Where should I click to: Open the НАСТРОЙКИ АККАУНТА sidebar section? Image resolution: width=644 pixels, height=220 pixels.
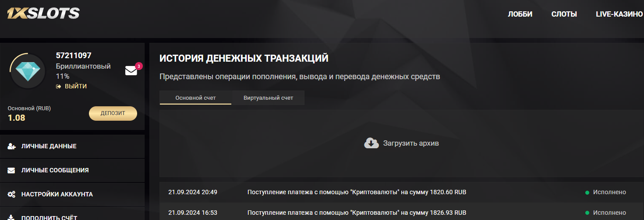click(72, 194)
